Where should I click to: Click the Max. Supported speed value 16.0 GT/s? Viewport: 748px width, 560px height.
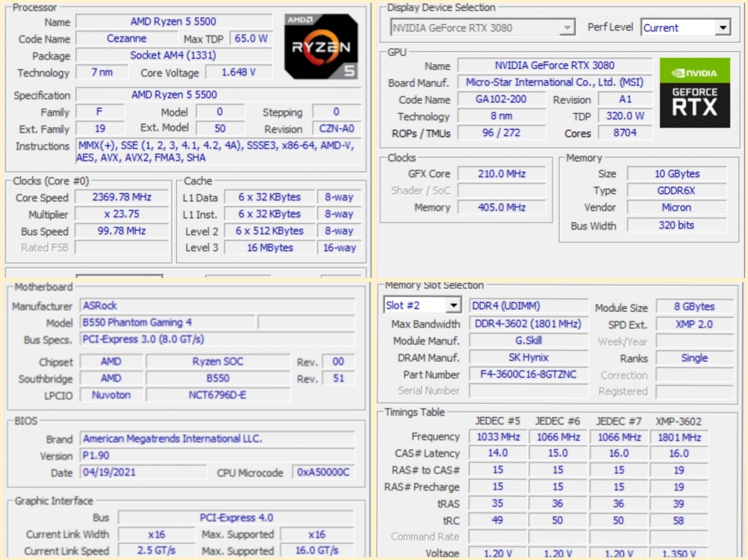317,551
